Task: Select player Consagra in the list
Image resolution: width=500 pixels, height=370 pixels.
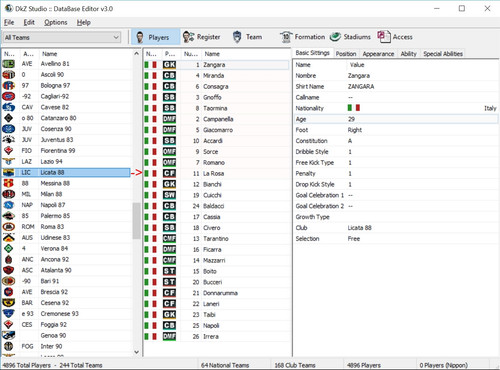Action: click(x=216, y=87)
